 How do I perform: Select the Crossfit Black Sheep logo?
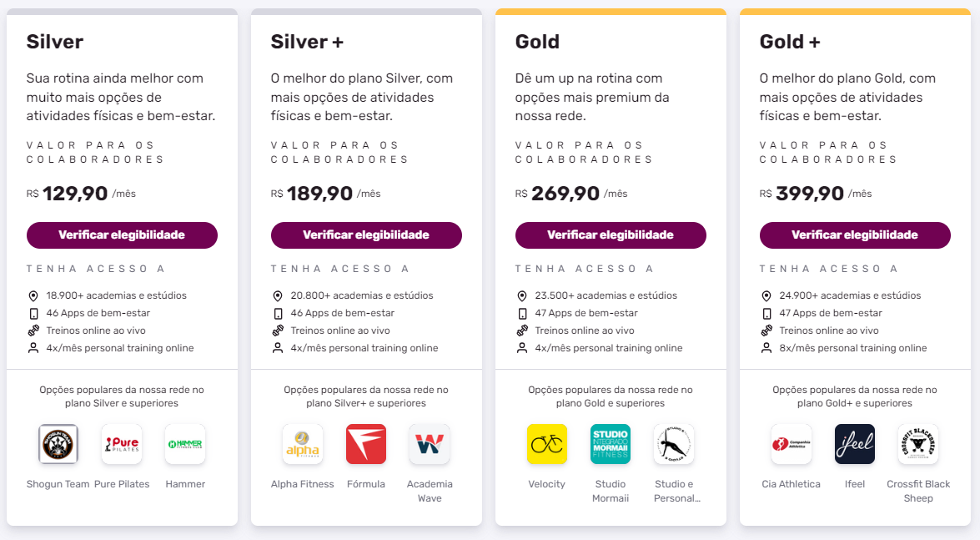point(918,444)
